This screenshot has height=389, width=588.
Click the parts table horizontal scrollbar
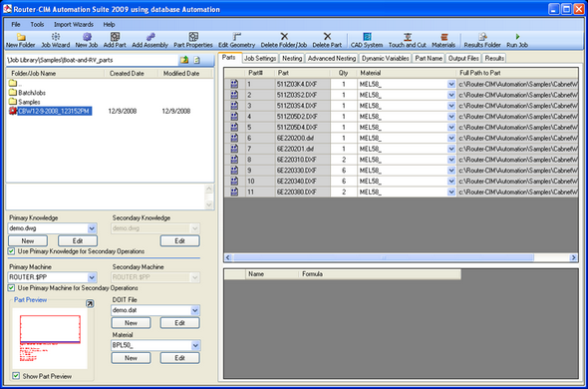pyautogui.click(x=384, y=257)
